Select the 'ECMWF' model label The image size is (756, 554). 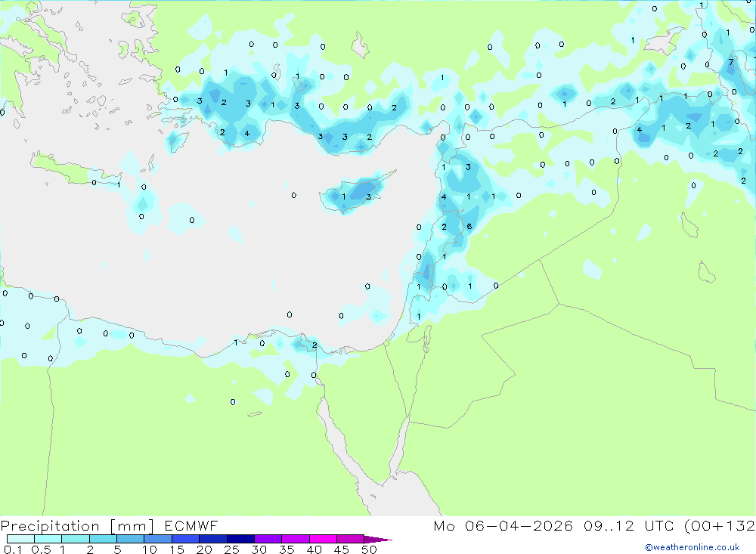point(191,525)
